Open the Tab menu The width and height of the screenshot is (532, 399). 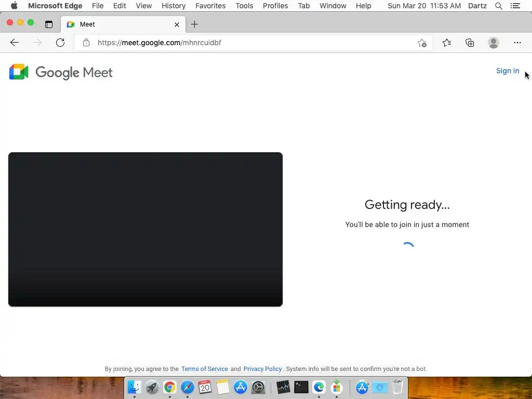(303, 6)
